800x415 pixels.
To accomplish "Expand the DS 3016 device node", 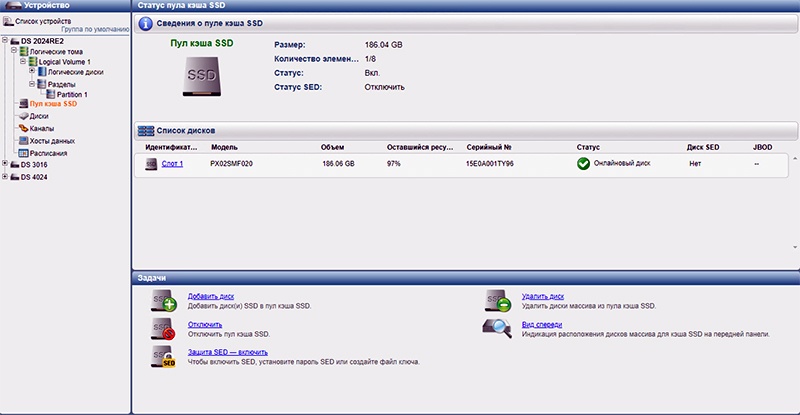I will tap(5, 163).
